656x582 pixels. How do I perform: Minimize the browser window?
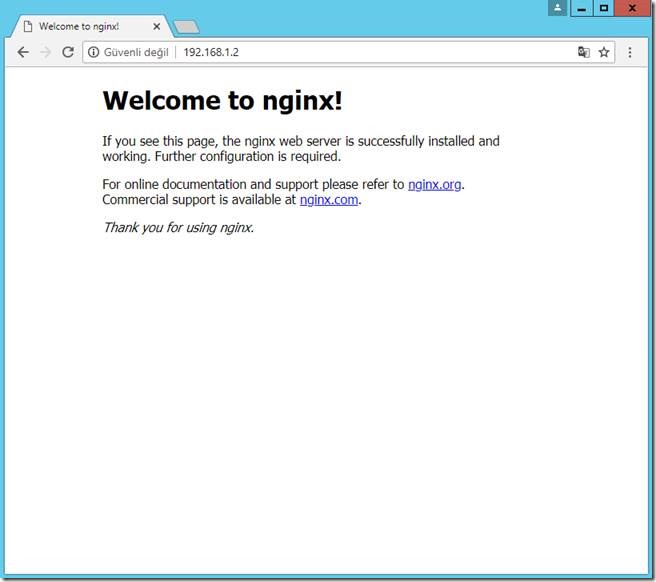coord(582,8)
